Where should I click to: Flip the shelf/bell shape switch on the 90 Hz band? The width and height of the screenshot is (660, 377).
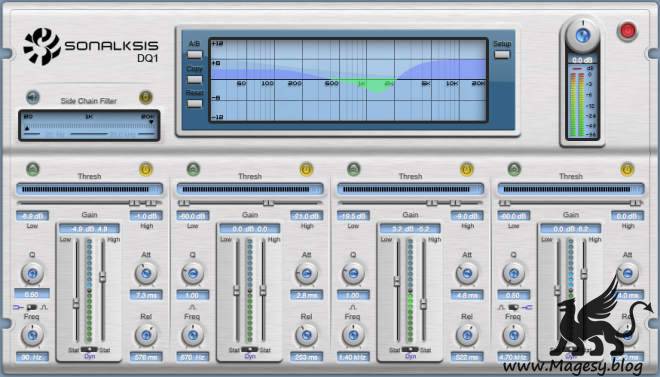[x=32, y=307]
